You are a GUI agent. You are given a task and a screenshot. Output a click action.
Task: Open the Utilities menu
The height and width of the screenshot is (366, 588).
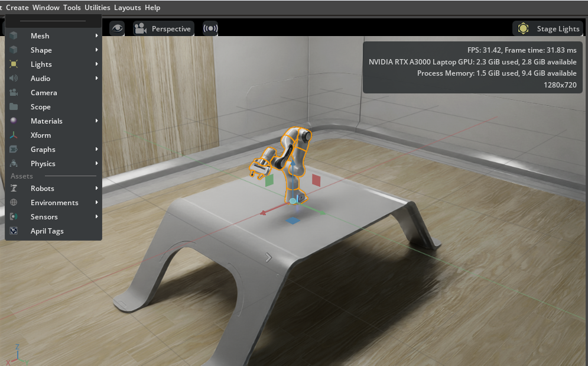click(x=97, y=8)
